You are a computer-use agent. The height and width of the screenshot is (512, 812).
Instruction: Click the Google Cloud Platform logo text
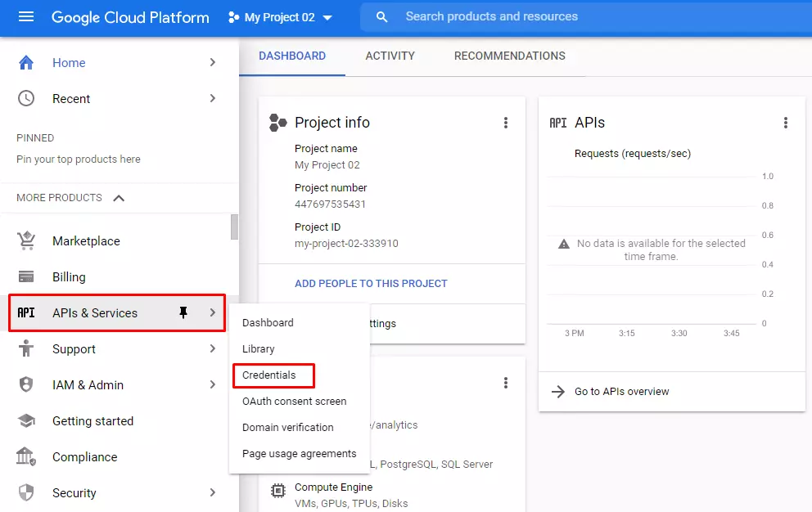[130, 18]
